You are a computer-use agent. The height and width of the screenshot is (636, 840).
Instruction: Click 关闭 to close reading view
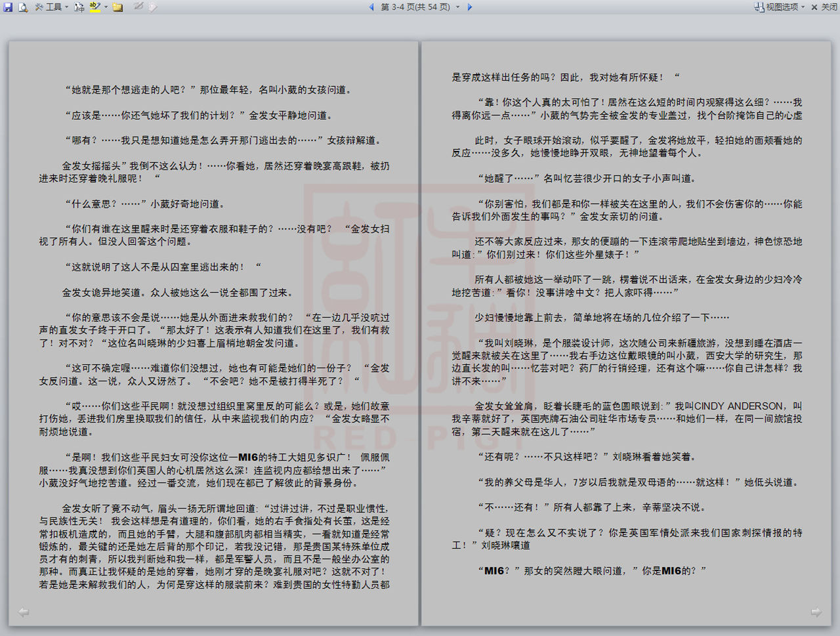pos(824,7)
